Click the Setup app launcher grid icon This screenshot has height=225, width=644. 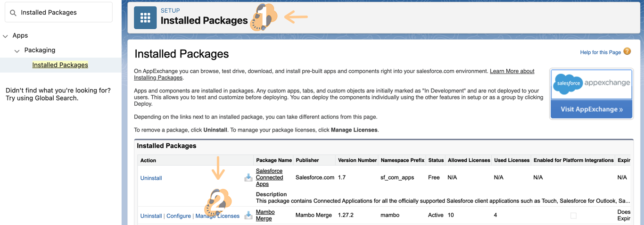[x=145, y=18]
